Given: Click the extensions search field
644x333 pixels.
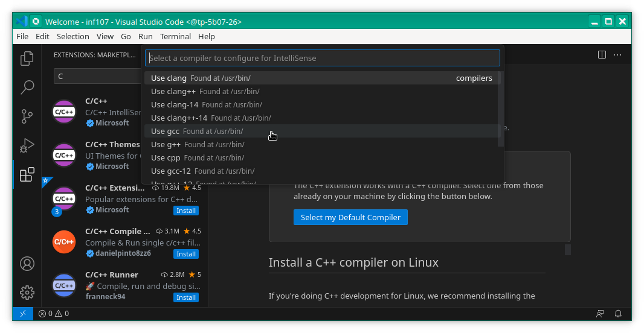Looking at the screenshot, I should pos(98,76).
